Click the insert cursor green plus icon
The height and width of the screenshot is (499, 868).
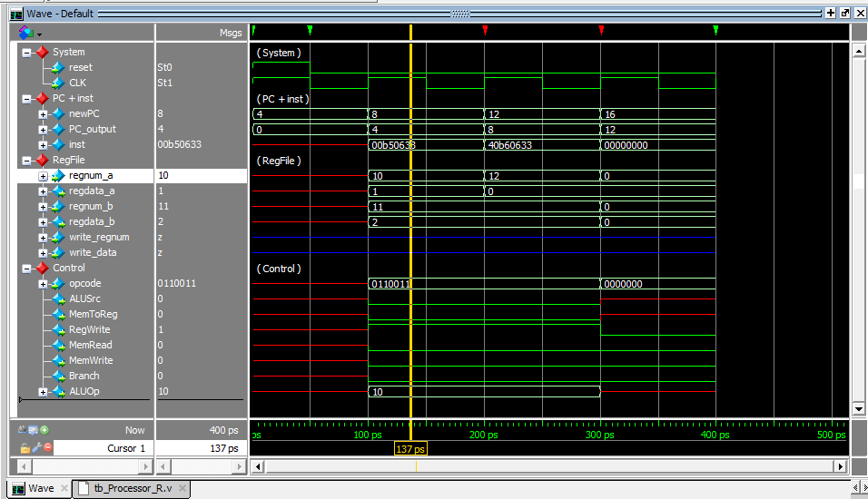44,430
